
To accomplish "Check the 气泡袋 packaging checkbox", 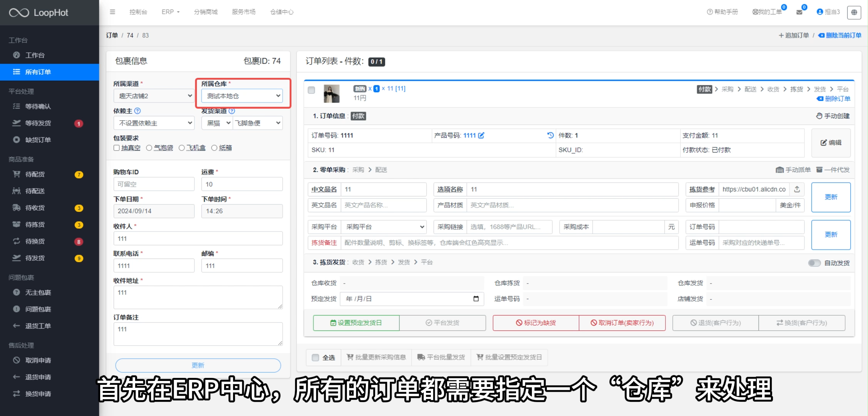I will click(x=149, y=148).
